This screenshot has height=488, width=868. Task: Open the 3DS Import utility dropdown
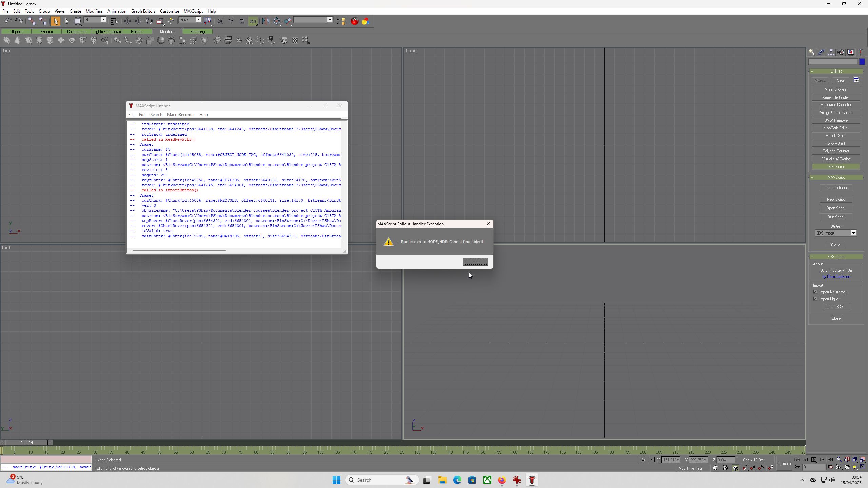pyautogui.click(x=854, y=233)
